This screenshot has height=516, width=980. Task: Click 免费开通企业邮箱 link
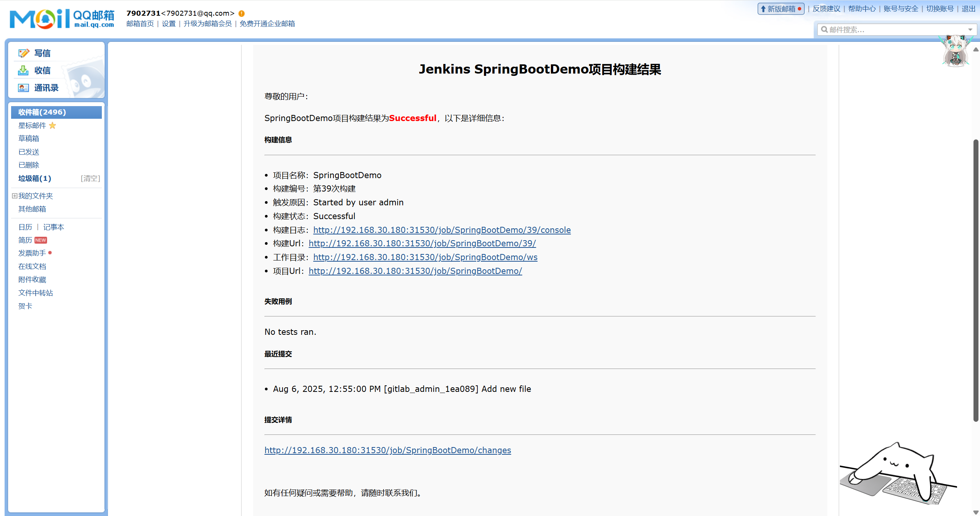pos(267,24)
